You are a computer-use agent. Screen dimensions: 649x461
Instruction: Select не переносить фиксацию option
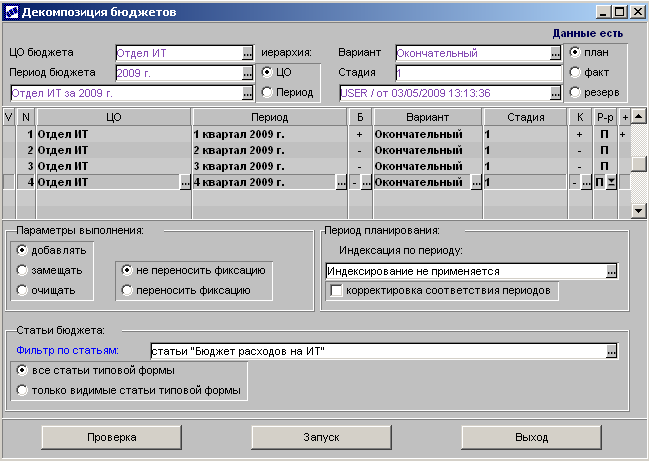point(127,270)
